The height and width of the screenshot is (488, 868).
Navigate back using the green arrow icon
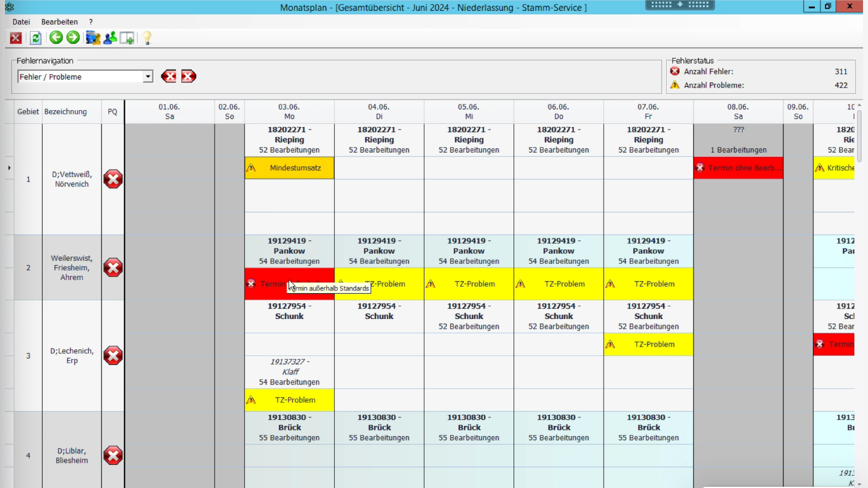(x=56, y=38)
